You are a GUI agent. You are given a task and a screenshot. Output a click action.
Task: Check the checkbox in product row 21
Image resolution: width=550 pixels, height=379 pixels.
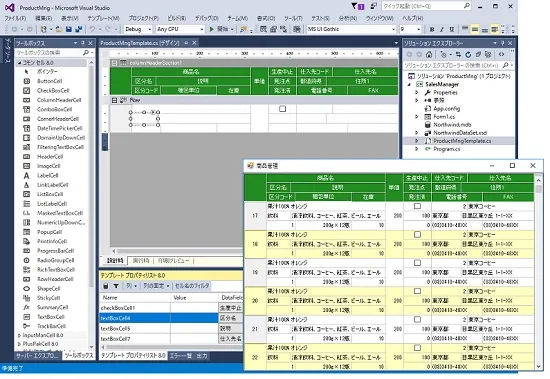tap(417, 320)
